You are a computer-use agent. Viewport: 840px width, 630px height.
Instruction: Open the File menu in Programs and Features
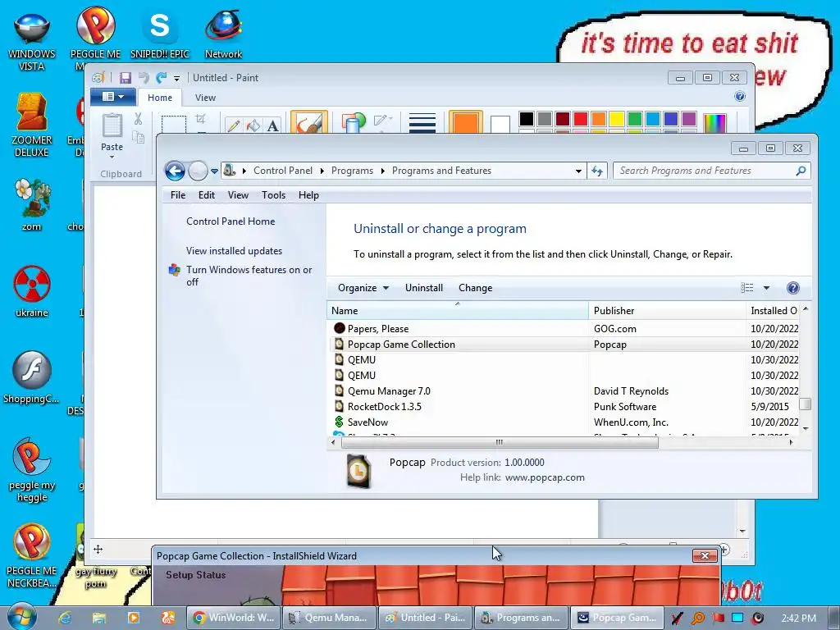(x=178, y=195)
